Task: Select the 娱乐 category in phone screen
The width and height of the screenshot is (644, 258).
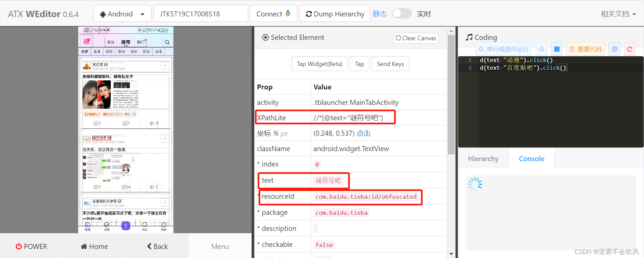Action: pyautogui.click(x=134, y=52)
